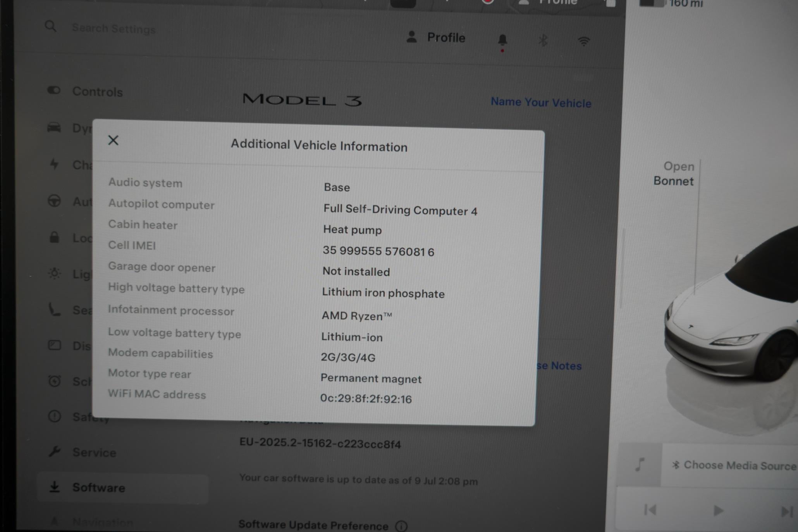Viewport: 798px width, 532px height.
Task: Click the lightning bolt Charging icon
Action: tap(54, 164)
